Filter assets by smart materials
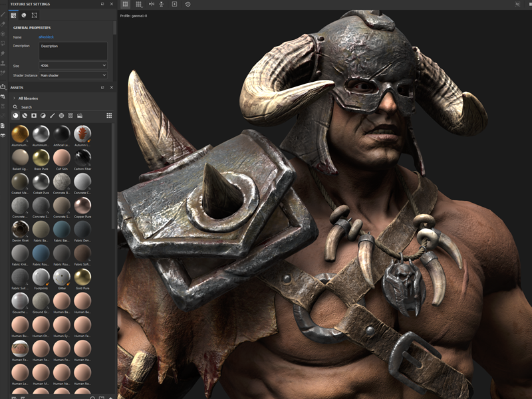 [25, 116]
